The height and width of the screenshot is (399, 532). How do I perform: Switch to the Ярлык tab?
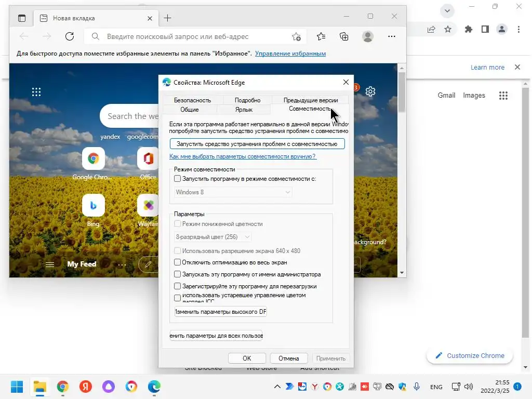click(244, 110)
